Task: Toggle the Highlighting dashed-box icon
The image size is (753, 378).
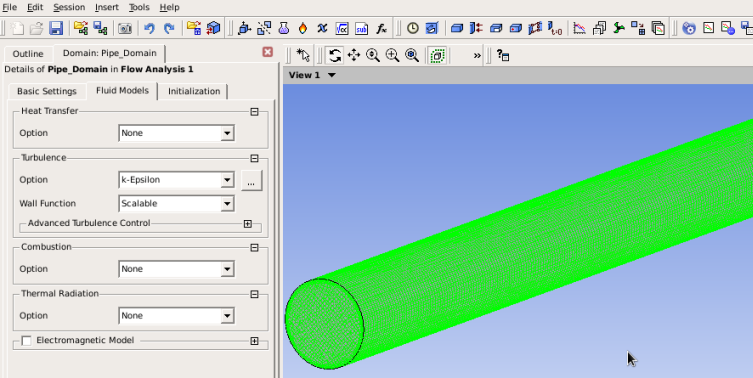Action: coord(437,56)
